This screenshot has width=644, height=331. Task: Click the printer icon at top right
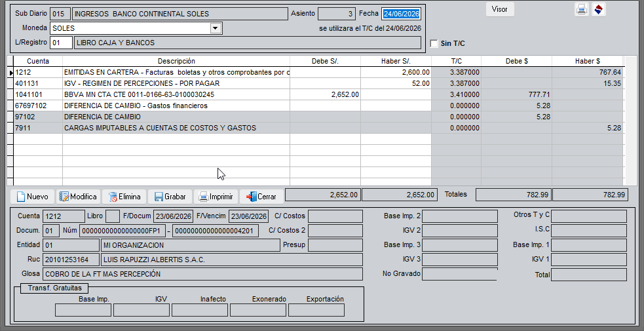tap(581, 9)
